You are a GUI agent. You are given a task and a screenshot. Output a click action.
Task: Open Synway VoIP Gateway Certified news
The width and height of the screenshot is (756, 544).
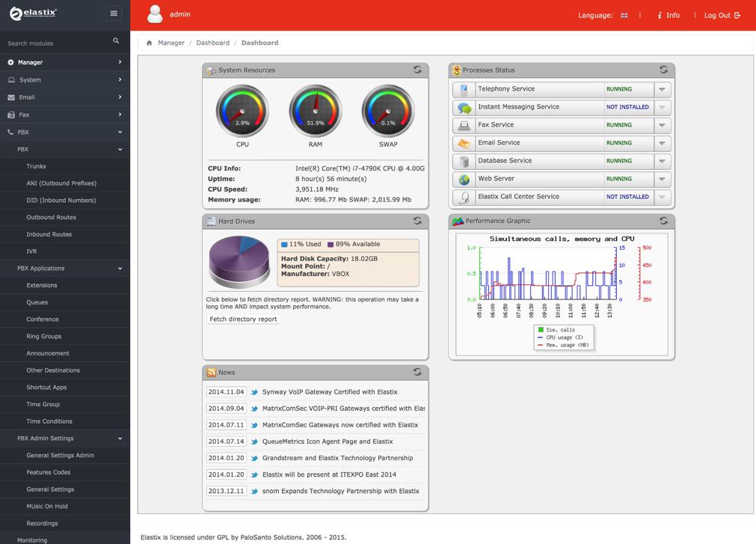point(330,392)
